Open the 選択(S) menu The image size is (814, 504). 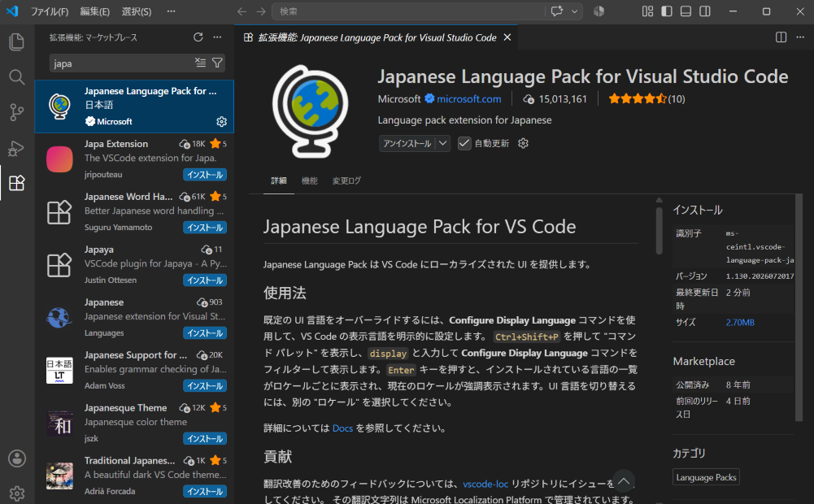137,11
